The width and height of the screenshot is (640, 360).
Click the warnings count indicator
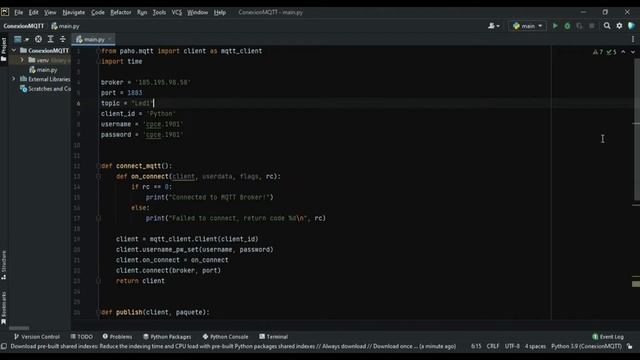coord(598,52)
